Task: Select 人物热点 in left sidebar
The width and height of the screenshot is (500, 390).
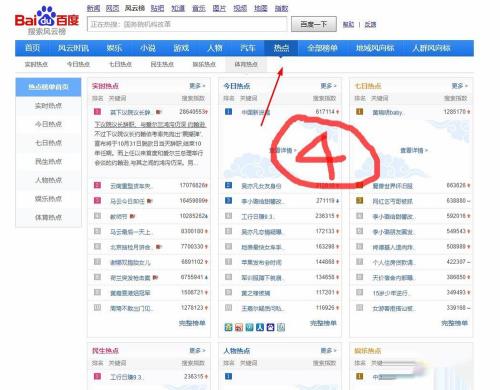Action: [x=48, y=180]
